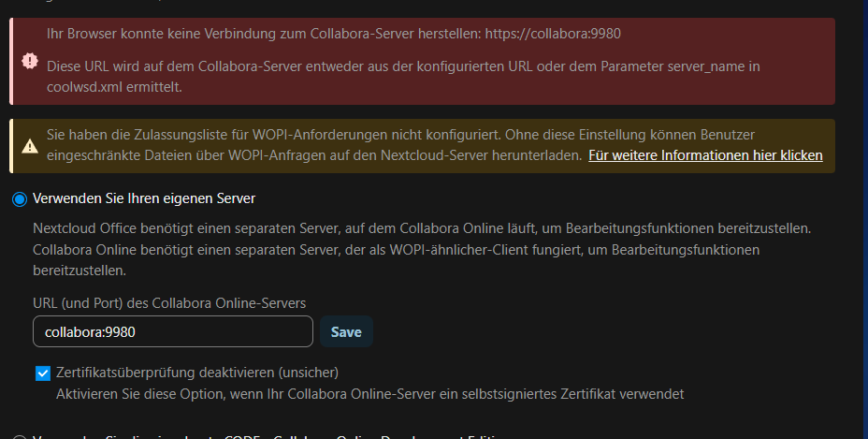Click the yellow warning triangle icon in the WOPI alert
This screenshot has height=439, width=868.
coord(30,146)
